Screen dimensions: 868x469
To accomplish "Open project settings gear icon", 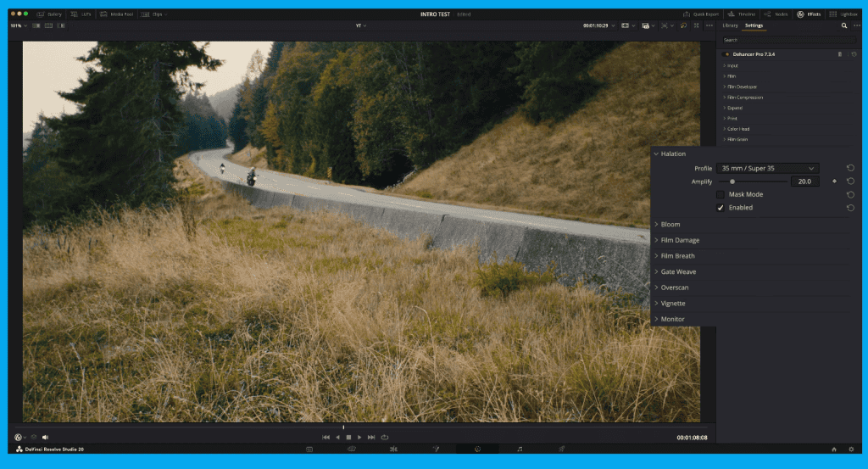I will point(850,449).
